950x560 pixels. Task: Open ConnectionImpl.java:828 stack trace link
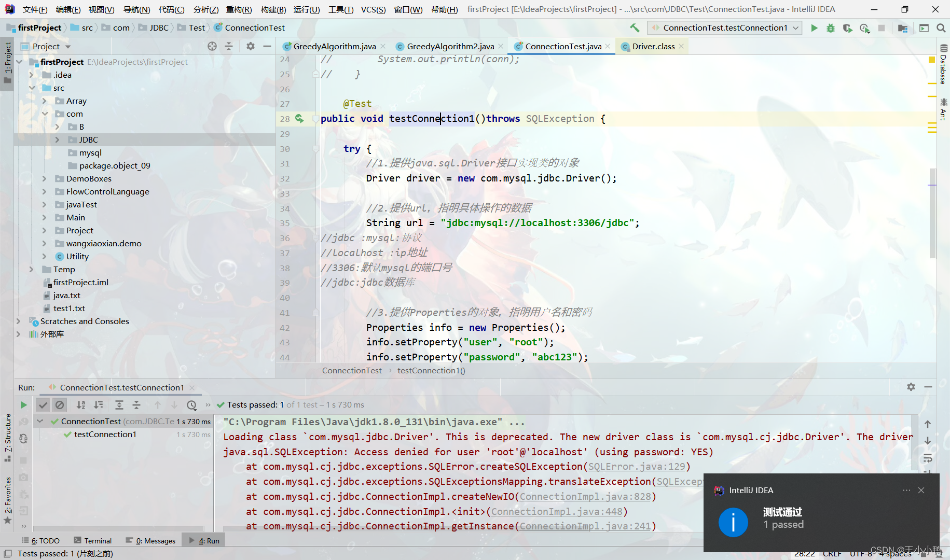[585, 497]
